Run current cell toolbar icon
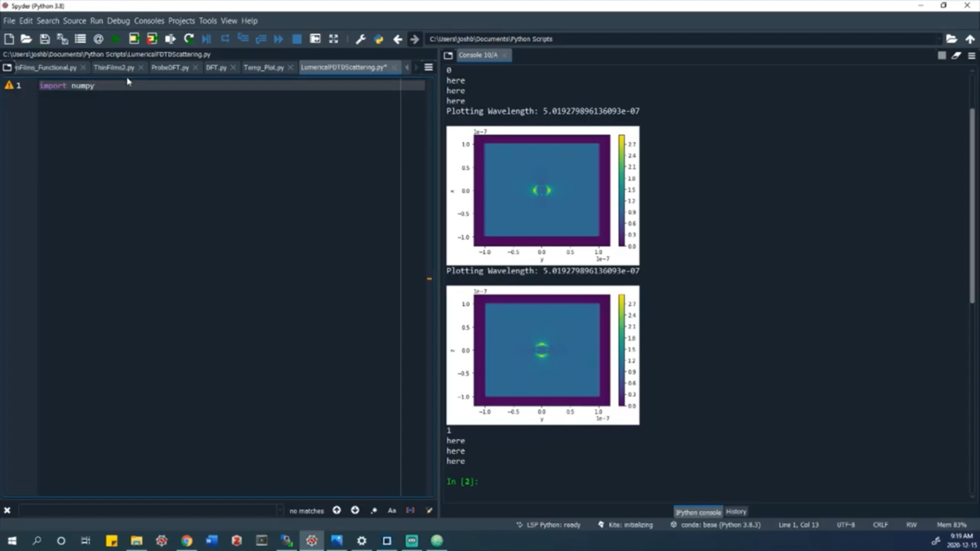The height and width of the screenshot is (551, 980). 134,38
